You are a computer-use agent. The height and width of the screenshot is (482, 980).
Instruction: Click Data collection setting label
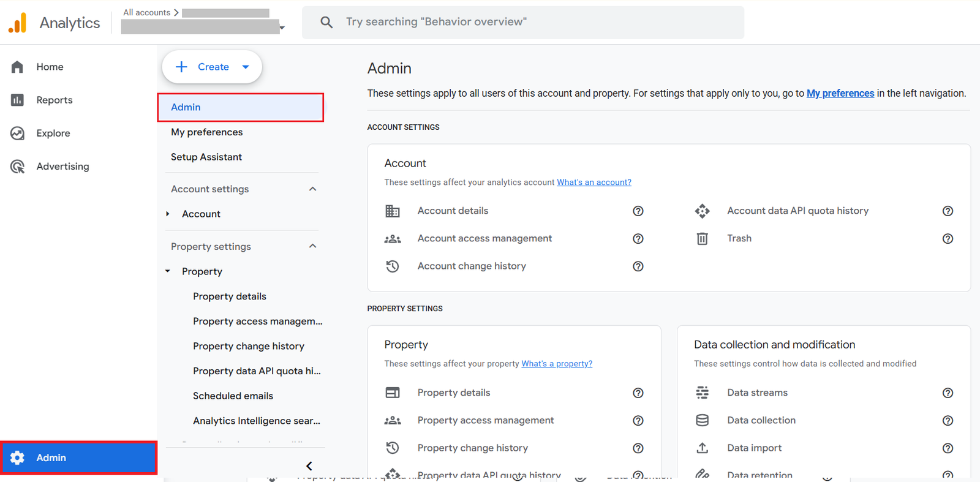click(x=761, y=420)
